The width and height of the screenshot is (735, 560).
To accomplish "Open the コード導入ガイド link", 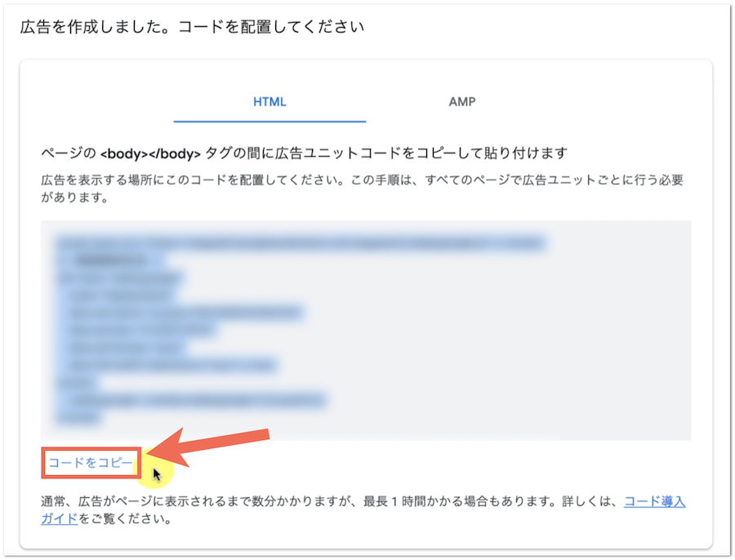I will click(654, 502).
